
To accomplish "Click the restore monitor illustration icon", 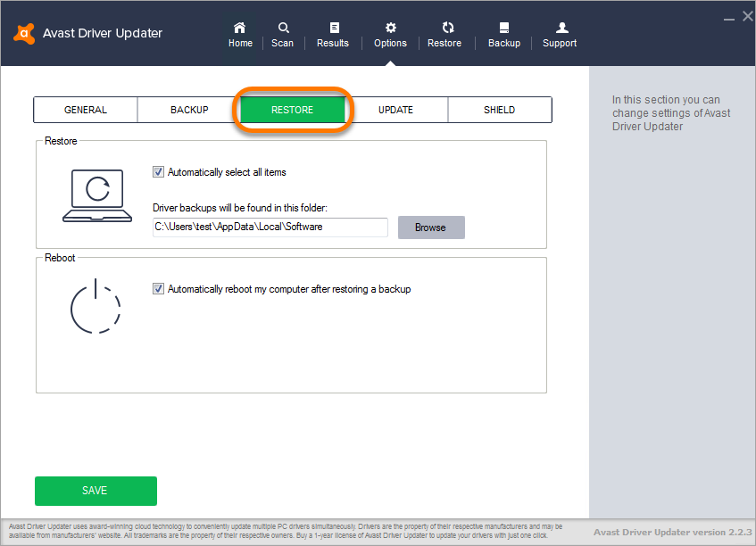I will 96,195.
